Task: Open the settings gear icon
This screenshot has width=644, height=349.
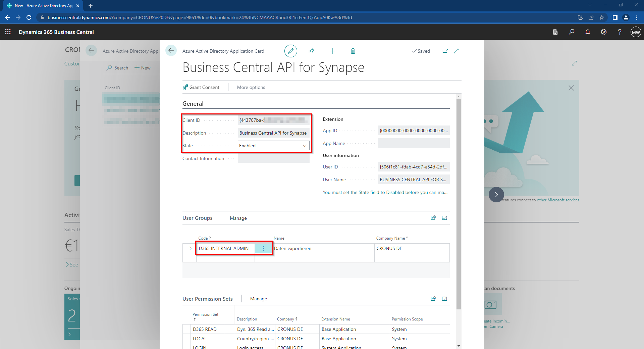Action: point(604,32)
